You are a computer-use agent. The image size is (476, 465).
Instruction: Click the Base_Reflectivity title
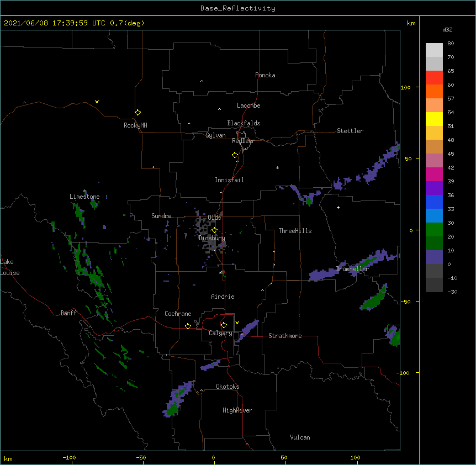[238, 8]
